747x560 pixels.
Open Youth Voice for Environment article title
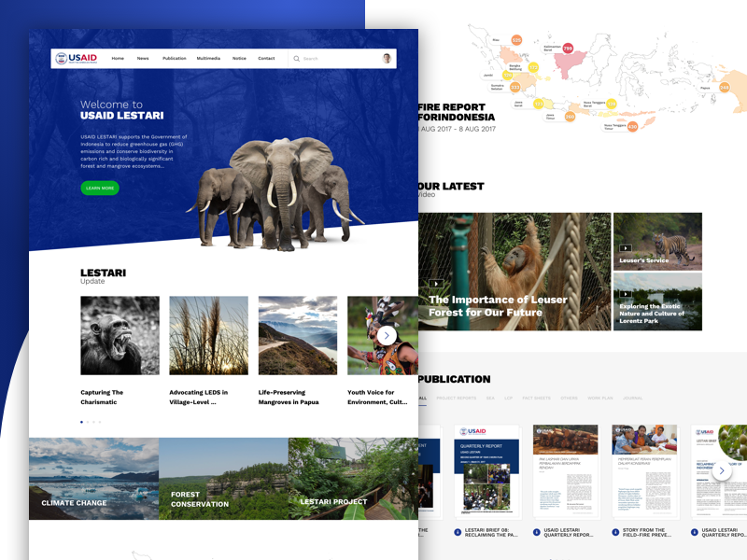click(377, 398)
